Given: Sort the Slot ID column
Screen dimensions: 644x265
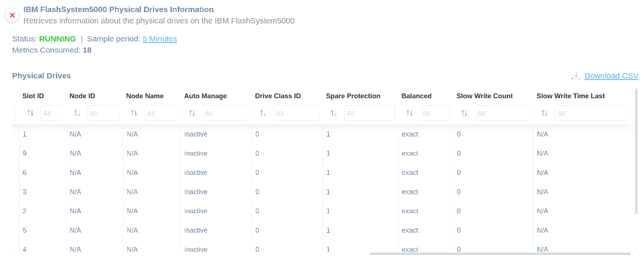Looking at the screenshot, I should point(30,113).
